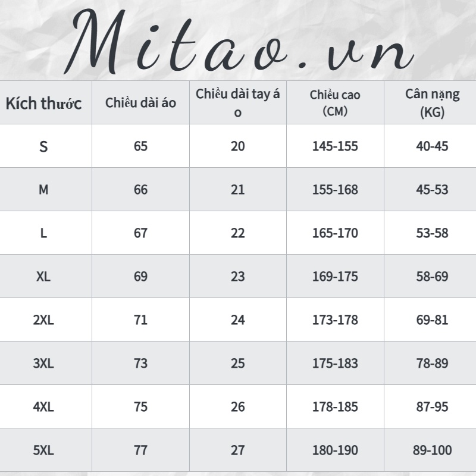Screen dimensions: 476x476
Task: Click the 165-170 height cell
Action: pos(335,233)
